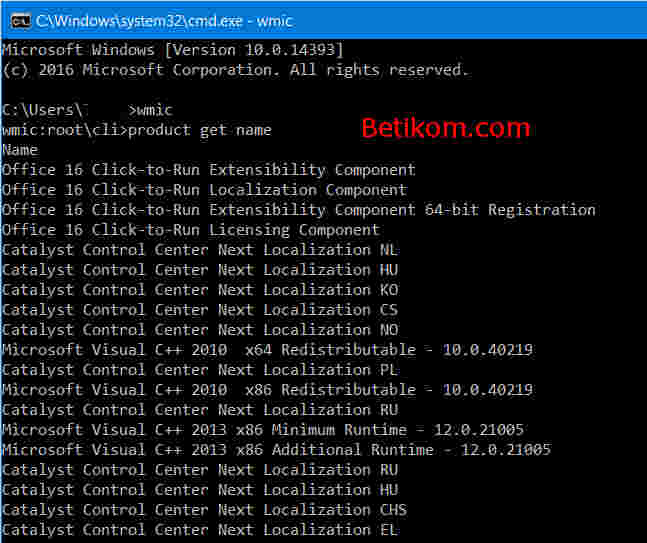Select 'Office 16 Click-to-Run Localization Component' line
This screenshot has width=647, height=543.
[205, 190]
